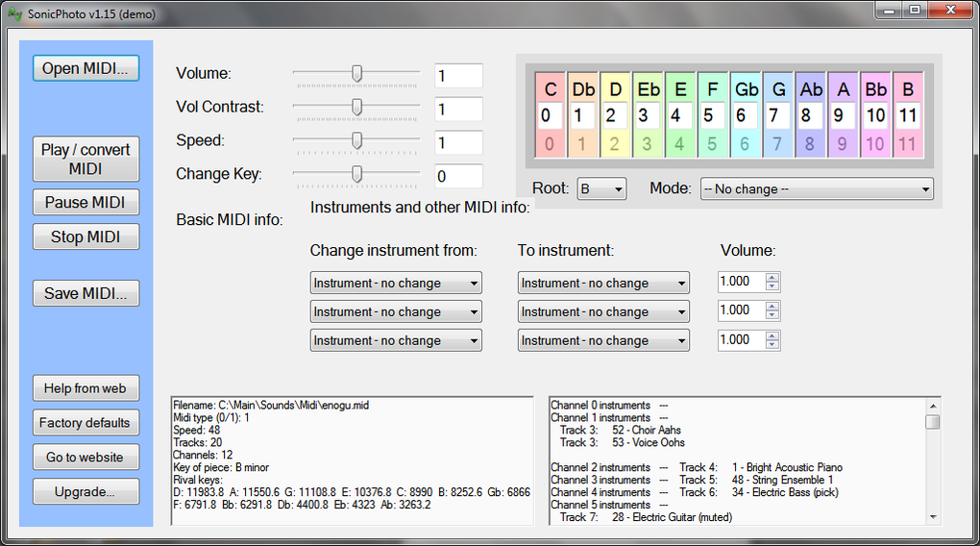This screenshot has height=546, width=980.
Task: Edit the F note mapping field
Action: 713,115
